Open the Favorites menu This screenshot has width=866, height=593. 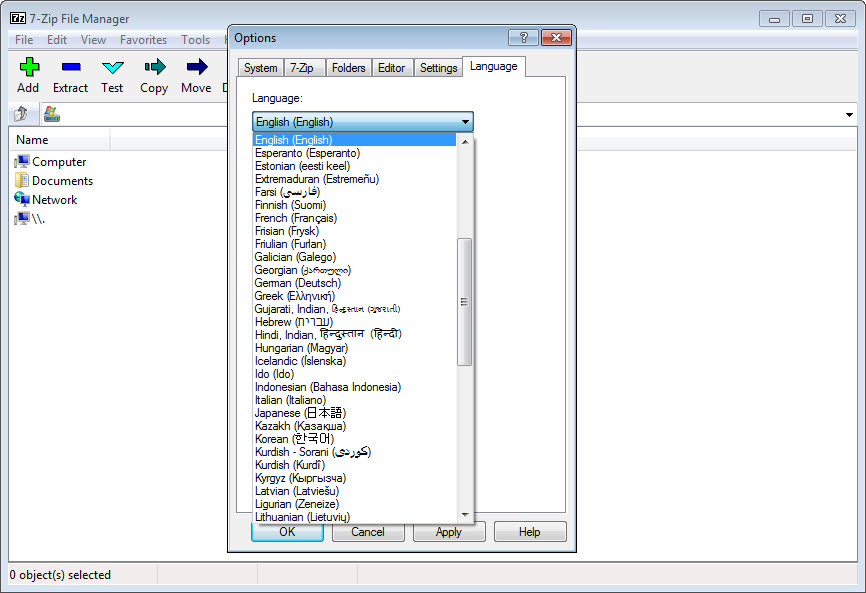pyautogui.click(x=143, y=40)
